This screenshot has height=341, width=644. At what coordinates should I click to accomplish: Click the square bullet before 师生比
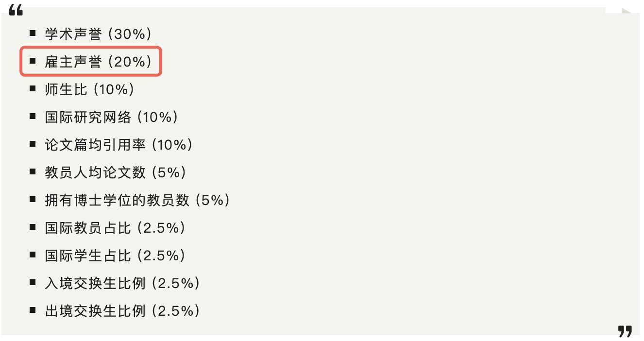(33, 89)
